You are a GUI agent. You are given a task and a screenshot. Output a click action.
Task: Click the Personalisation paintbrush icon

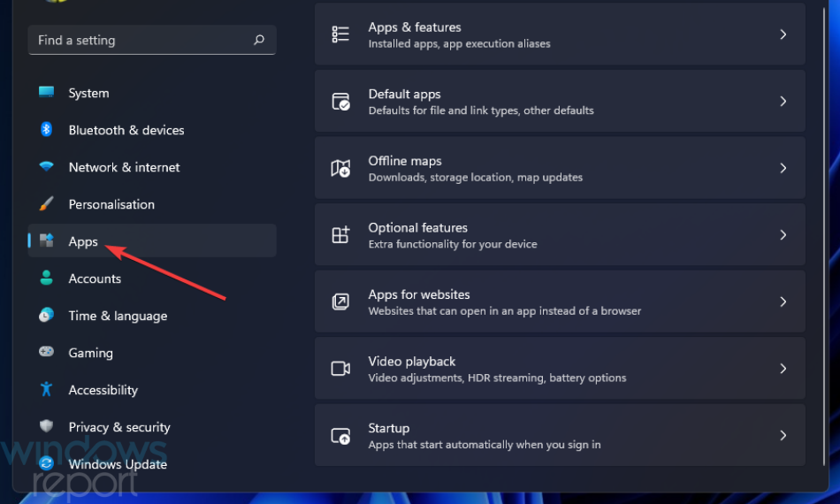tap(47, 204)
